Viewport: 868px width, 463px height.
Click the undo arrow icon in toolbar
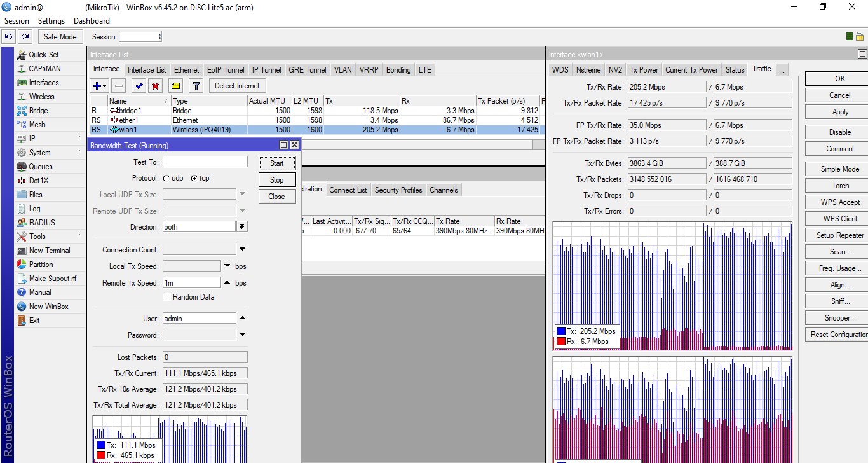pos(9,37)
